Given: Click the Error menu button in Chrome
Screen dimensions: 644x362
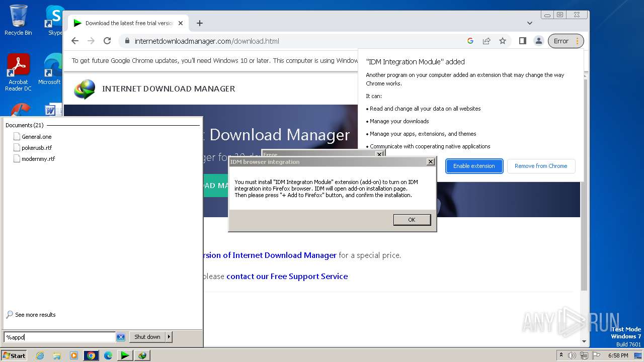Looking at the screenshot, I should 566,41.
